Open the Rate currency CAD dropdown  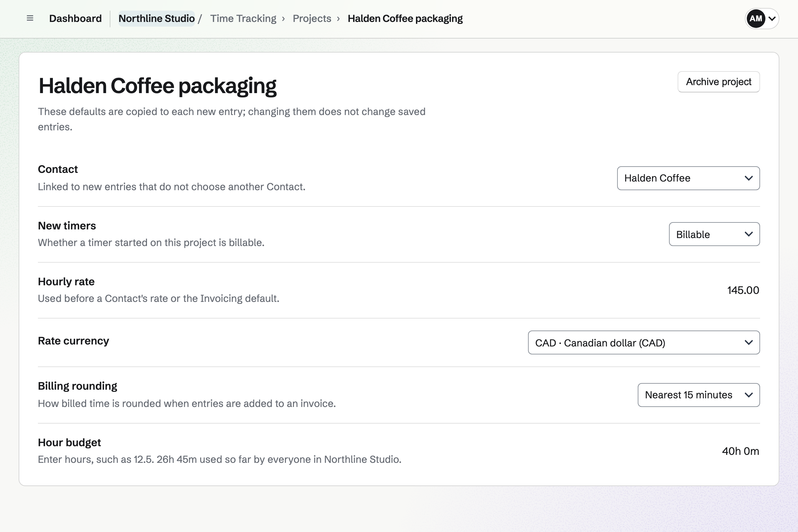[644, 343]
